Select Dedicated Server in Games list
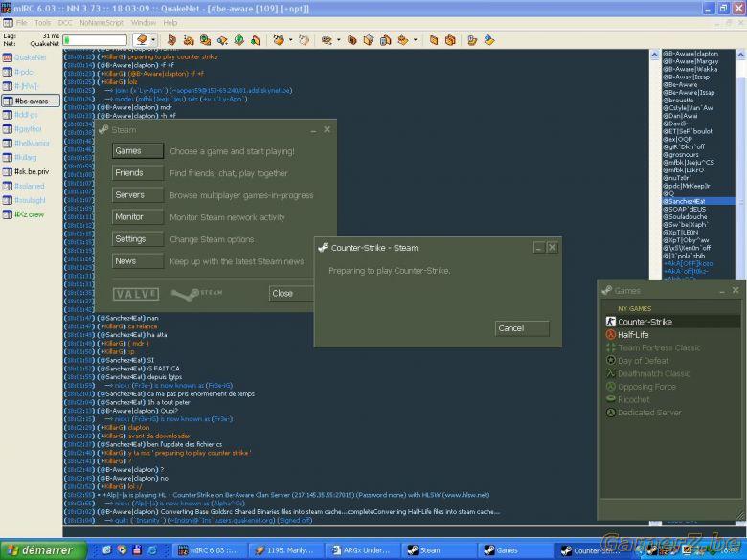Viewport: 747px width, 560px height. click(671, 413)
